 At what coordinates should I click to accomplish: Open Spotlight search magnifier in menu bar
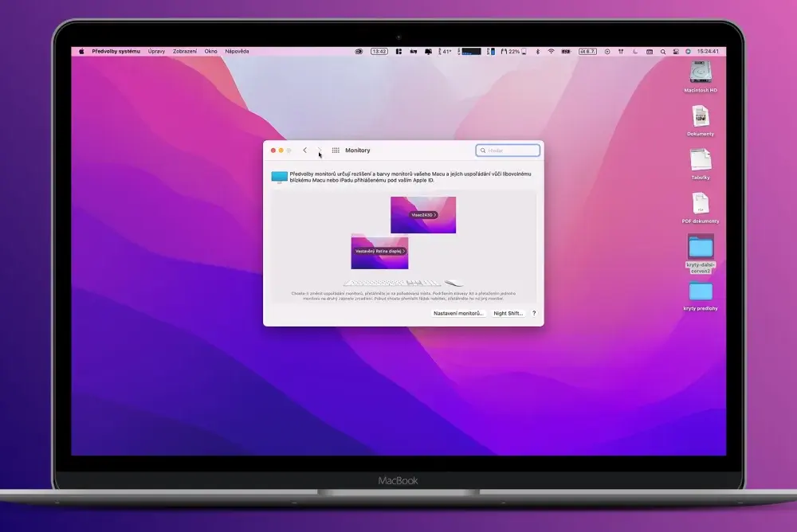click(663, 51)
